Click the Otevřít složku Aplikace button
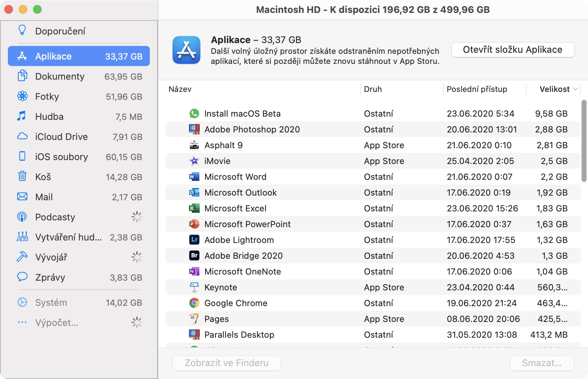Image resolution: width=588 pixels, height=379 pixels. click(512, 50)
